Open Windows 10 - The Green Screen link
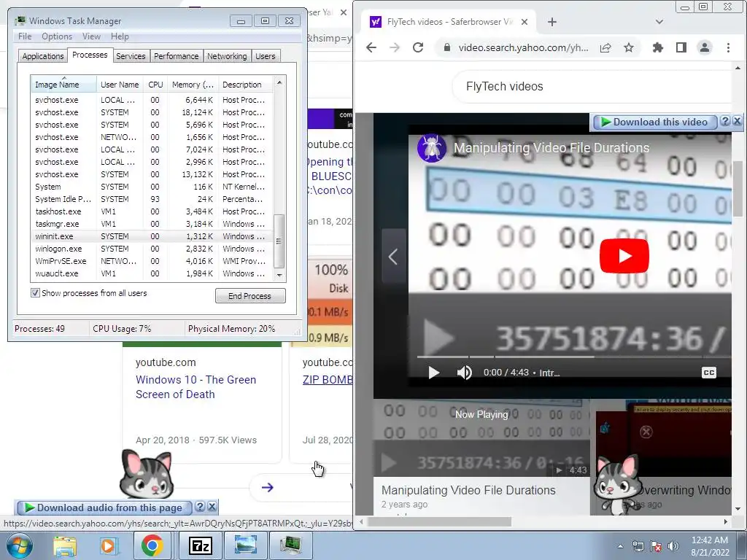This screenshot has height=560, width=747. (196, 386)
